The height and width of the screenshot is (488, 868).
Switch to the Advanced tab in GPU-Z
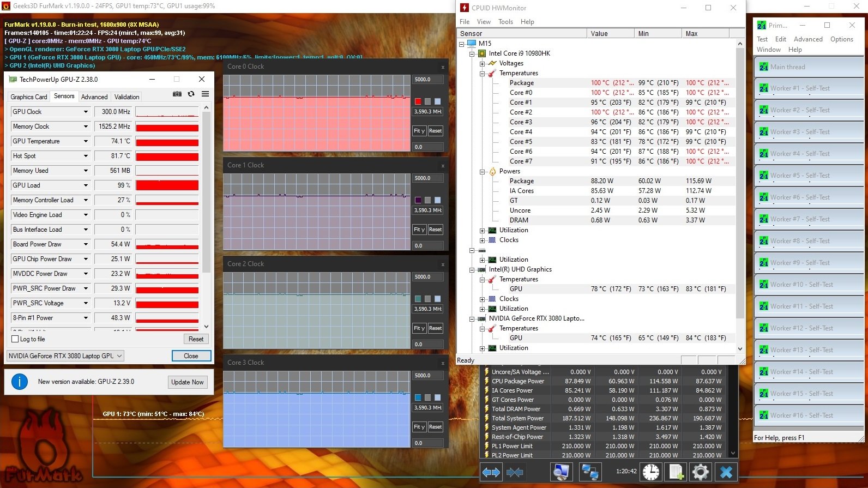tap(94, 97)
